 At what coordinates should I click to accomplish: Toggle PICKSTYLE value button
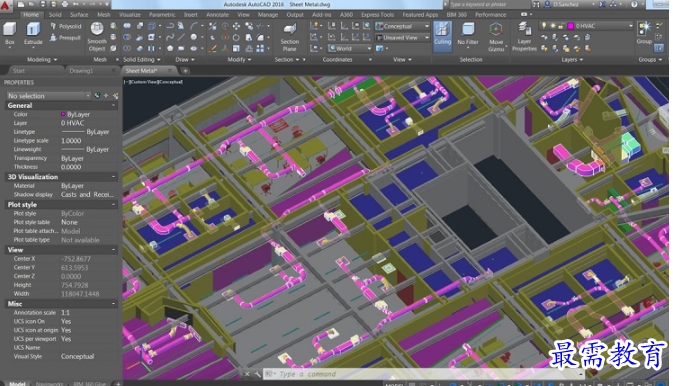pyautogui.click(x=97, y=96)
